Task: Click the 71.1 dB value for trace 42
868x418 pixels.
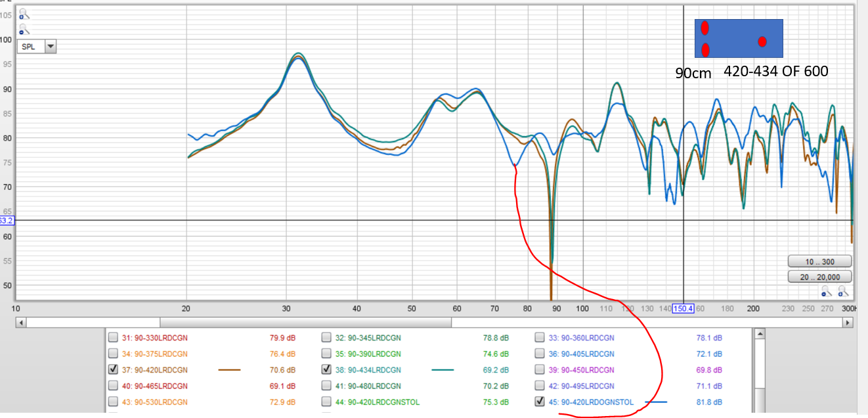Action: [x=710, y=386]
